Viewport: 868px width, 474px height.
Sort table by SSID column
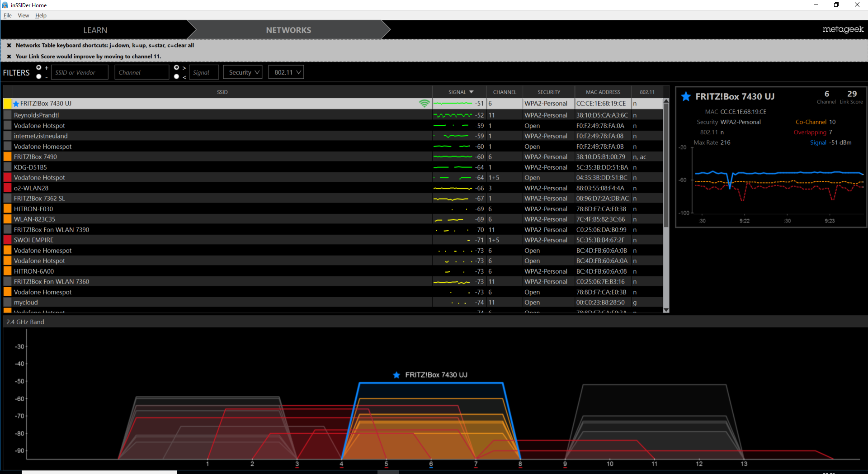click(222, 92)
